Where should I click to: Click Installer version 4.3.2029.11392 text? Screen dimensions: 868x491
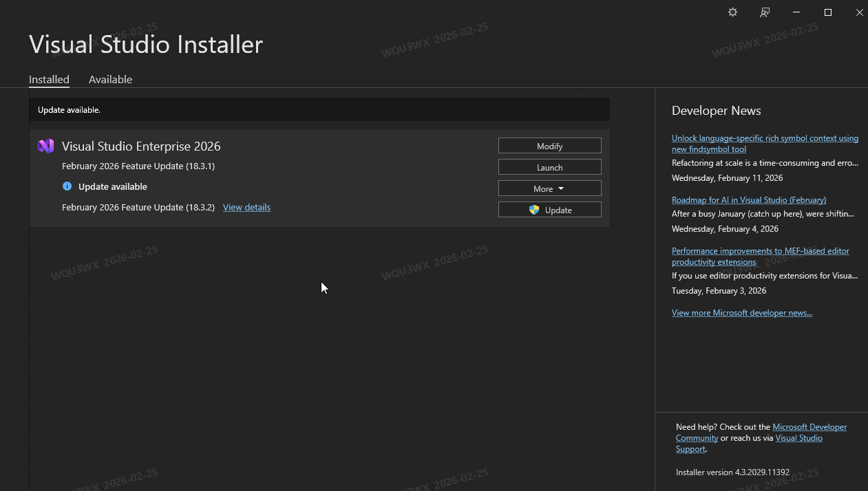[732, 472]
